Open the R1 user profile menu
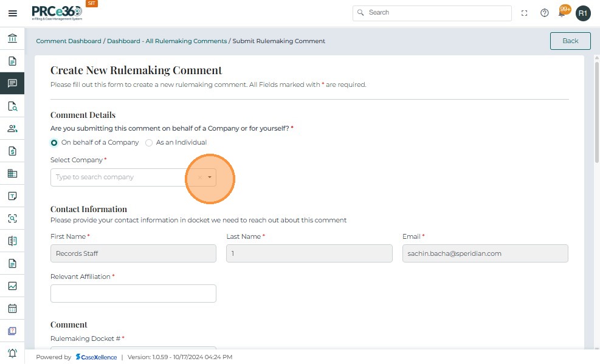 pos(583,13)
